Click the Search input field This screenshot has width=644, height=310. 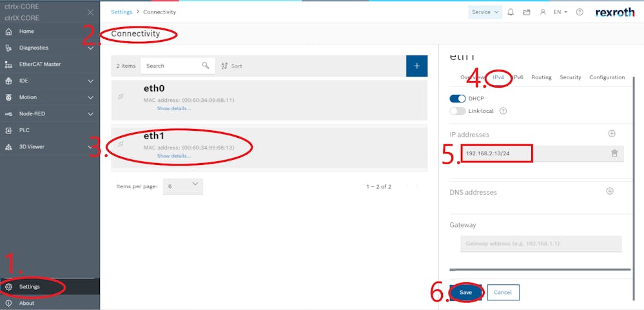[x=178, y=66]
